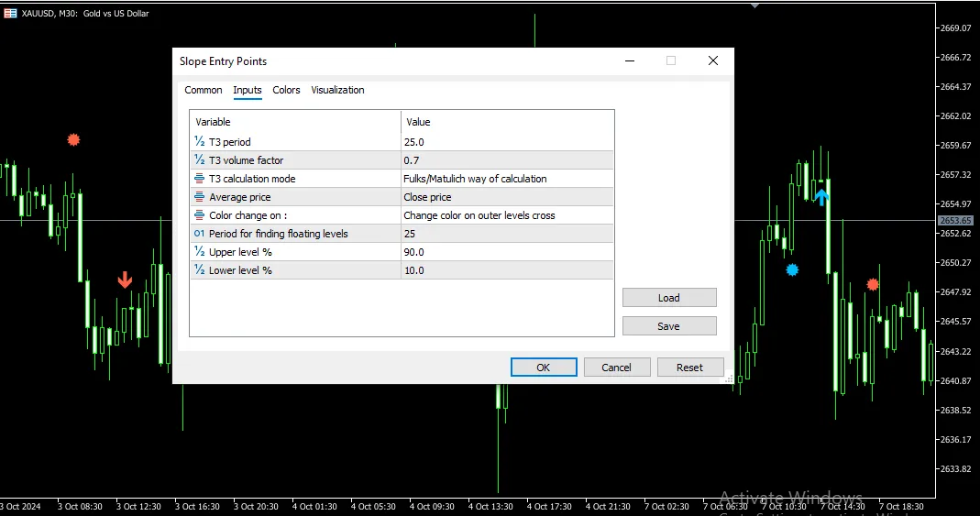Click the Load button
Image resolution: width=980 pixels, height=516 pixels.
tap(668, 298)
